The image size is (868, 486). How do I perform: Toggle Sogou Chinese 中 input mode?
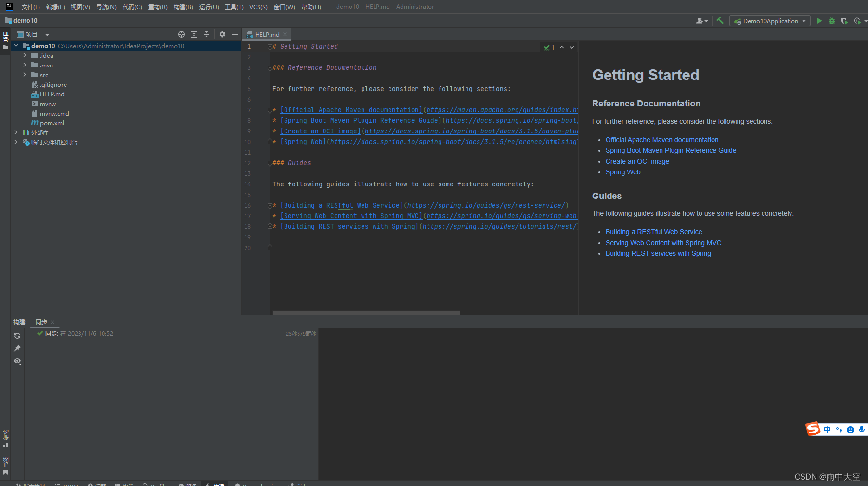click(827, 430)
